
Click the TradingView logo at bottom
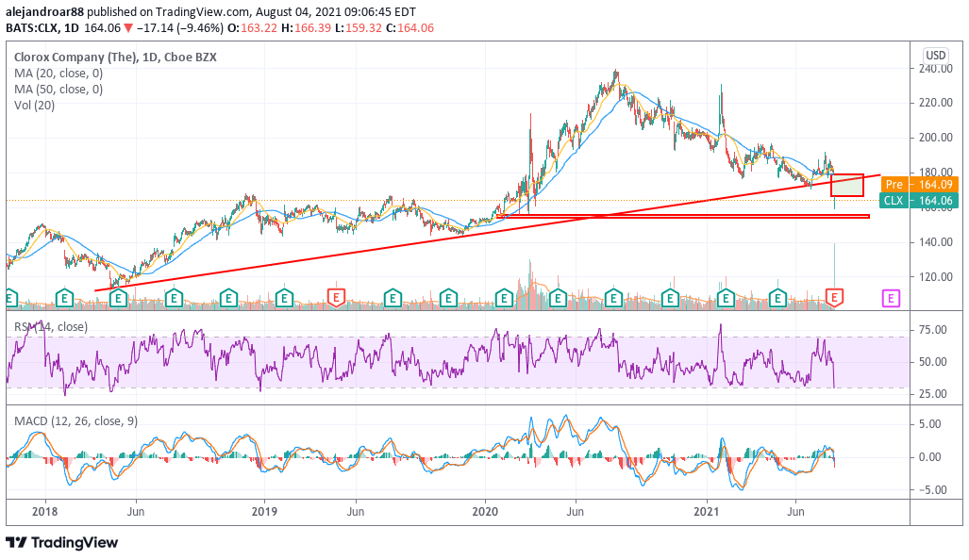point(61,543)
